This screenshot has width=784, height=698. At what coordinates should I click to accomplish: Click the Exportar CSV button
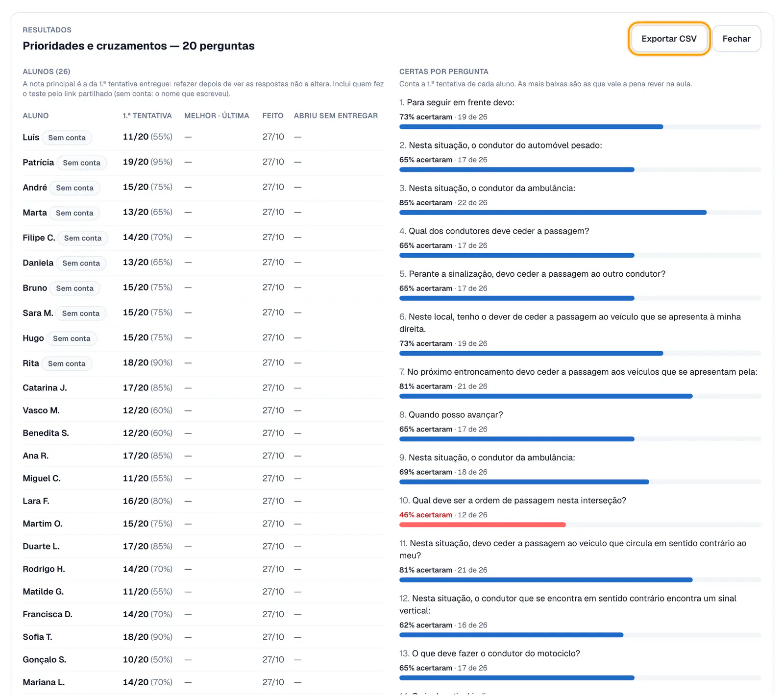669,39
